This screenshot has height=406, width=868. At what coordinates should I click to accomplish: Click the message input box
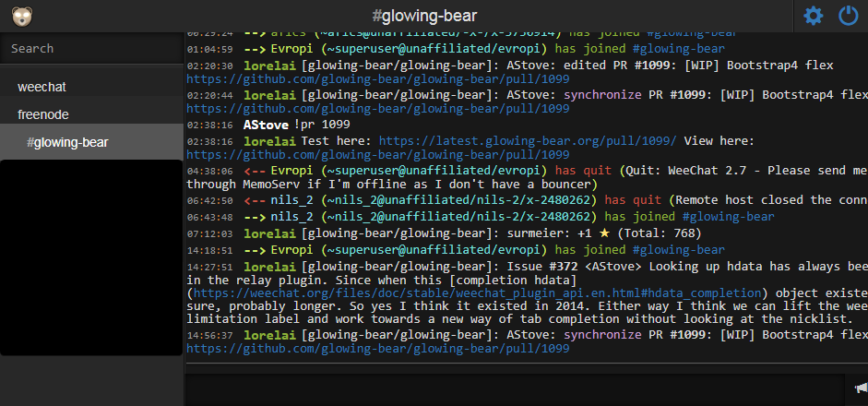pyautogui.click(x=515, y=389)
